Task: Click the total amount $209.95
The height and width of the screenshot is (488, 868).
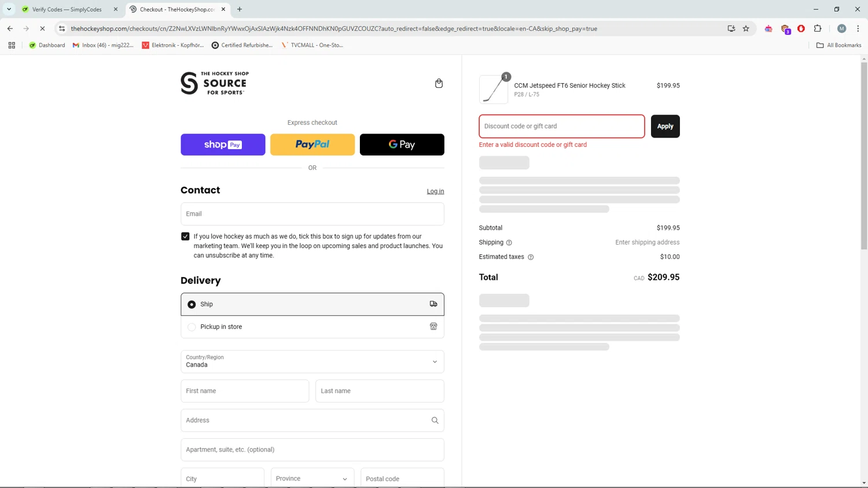Action: pyautogui.click(x=664, y=277)
